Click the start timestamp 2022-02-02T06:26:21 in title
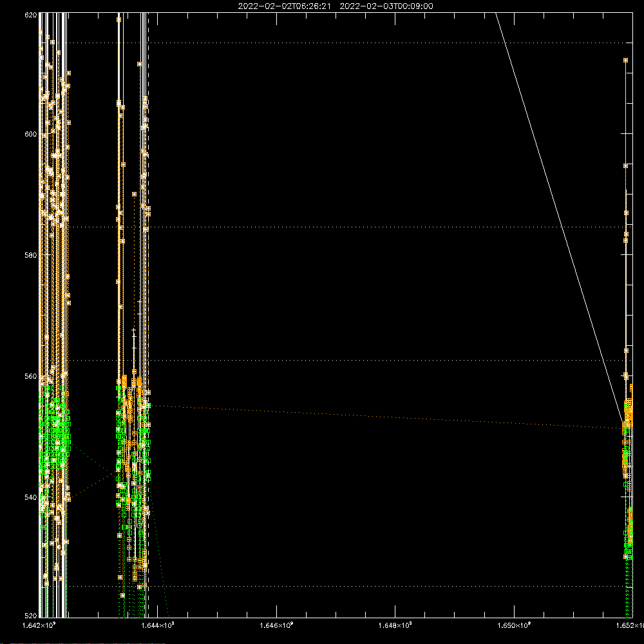The width and height of the screenshot is (644, 644). point(284,6)
